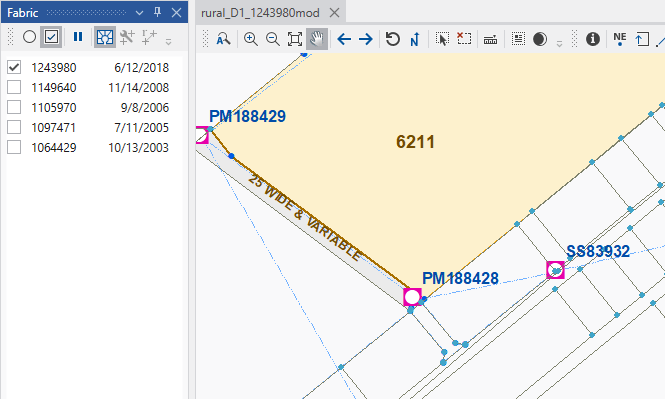
Task: Check plan 1097471 checkbox
Action: 14,127
